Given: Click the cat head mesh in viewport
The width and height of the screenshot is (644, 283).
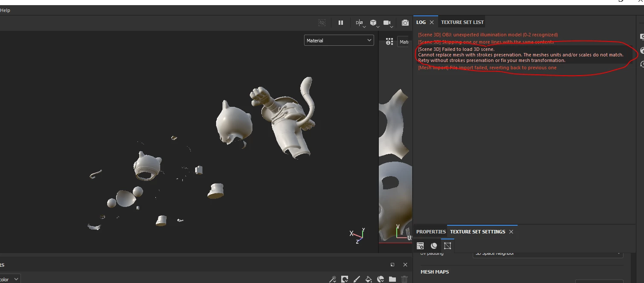Looking at the screenshot, I should 234,123.
